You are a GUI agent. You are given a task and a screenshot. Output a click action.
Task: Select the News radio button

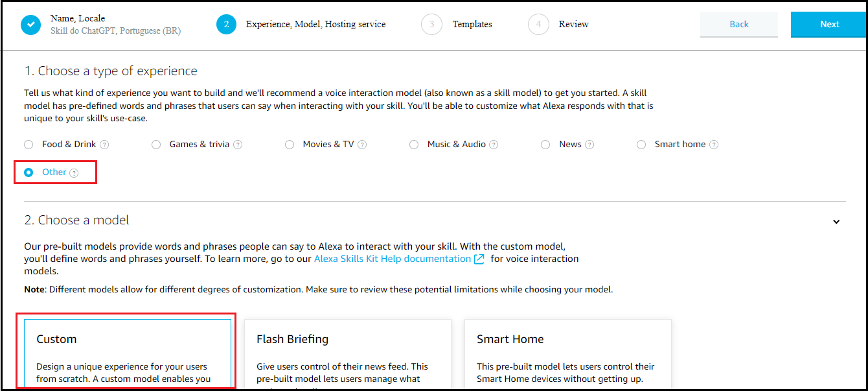point(545,145)
